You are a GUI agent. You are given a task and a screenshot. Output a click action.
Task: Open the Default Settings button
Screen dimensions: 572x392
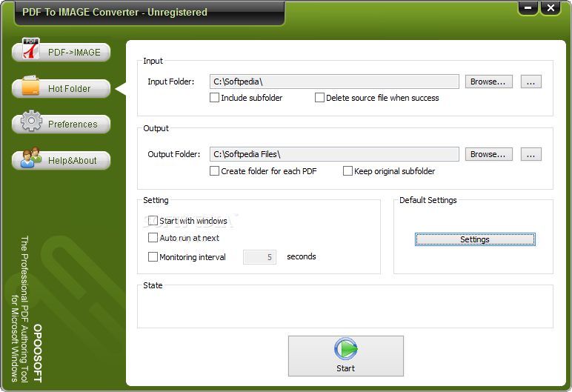point(475,239)
